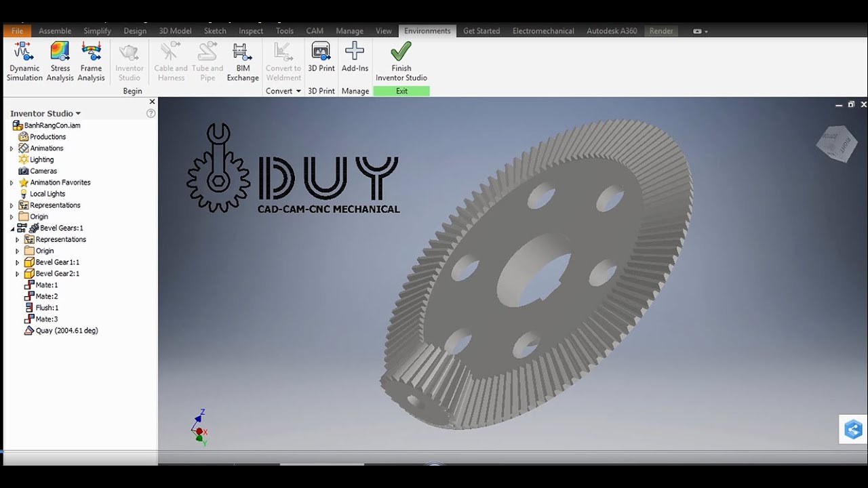Select Local Lights node

pos(42,194)
